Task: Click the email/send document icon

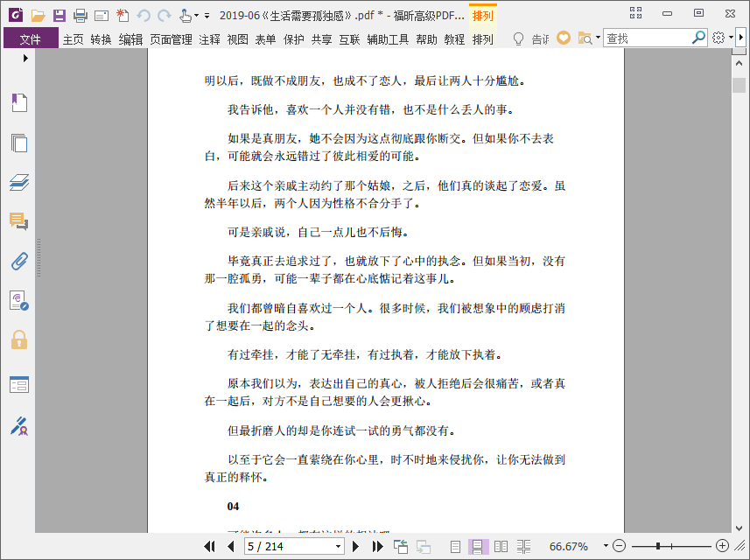Action: click(102, 16)
